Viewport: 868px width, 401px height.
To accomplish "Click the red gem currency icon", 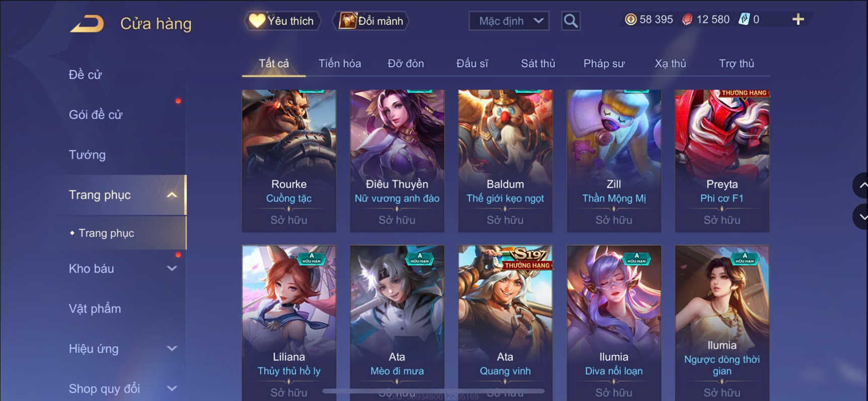I will 687,20.
